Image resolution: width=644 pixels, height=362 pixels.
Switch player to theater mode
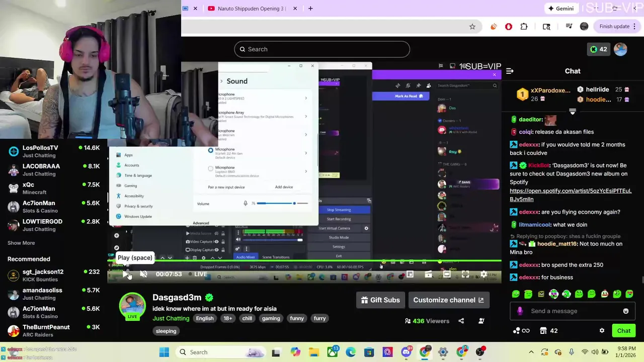[447, 274]
